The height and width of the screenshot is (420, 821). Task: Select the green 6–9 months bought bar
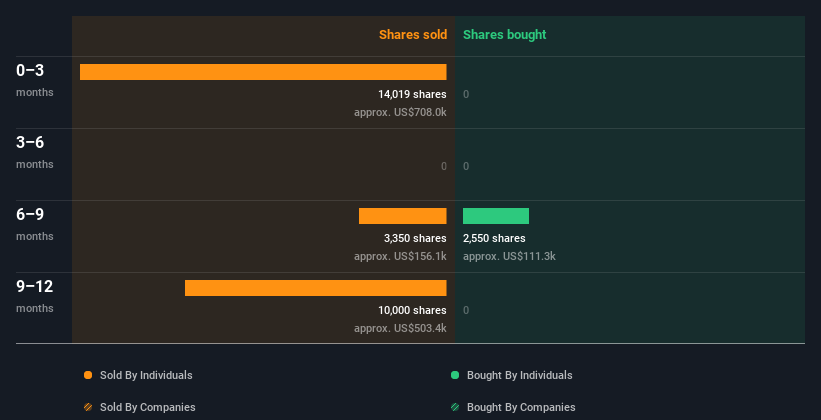point(496,216)
